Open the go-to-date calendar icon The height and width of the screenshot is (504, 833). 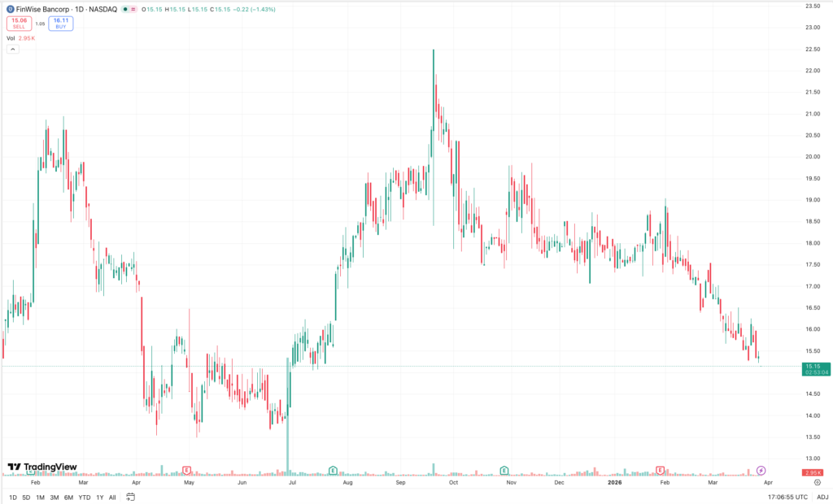coord(130,496)
